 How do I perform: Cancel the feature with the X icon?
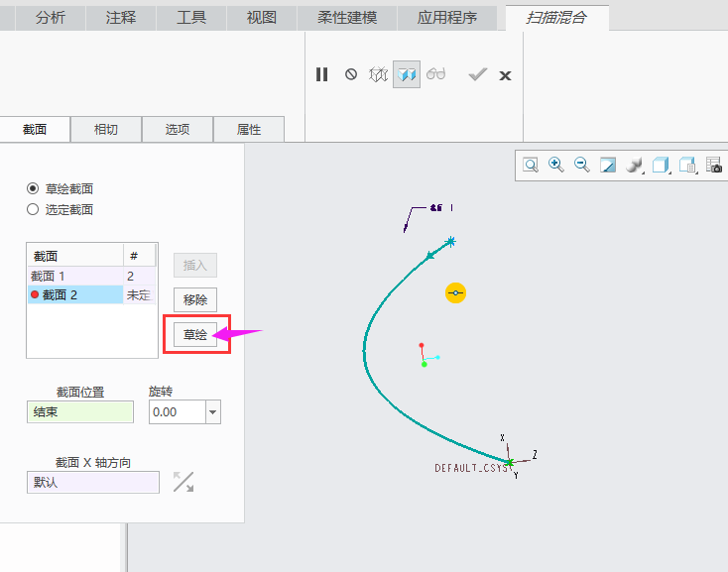coord(505,75)
